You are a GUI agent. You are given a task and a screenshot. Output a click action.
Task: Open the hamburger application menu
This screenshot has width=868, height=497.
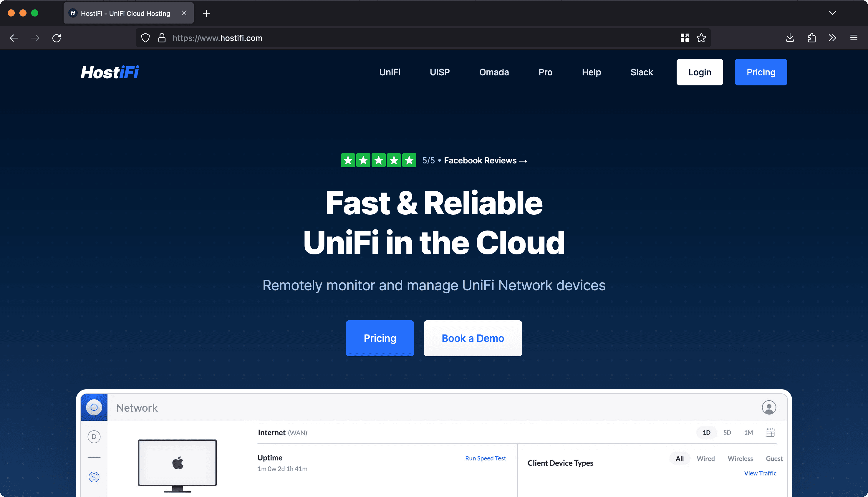point(854,38)
